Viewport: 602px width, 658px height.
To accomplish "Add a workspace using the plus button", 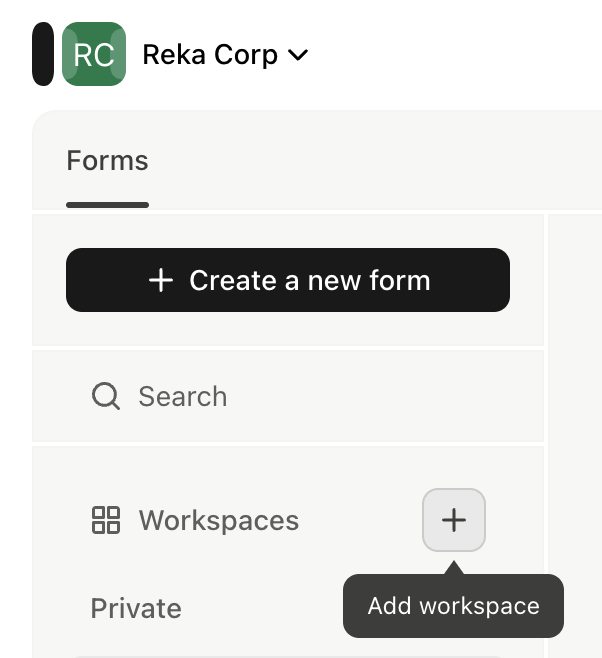I will 454,520.
